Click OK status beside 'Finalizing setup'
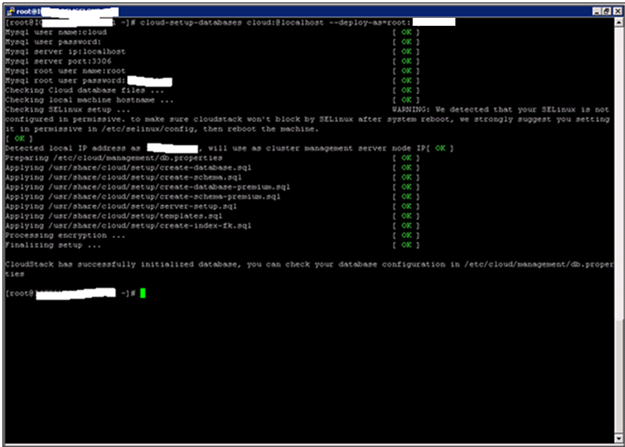 pos(406,245)
